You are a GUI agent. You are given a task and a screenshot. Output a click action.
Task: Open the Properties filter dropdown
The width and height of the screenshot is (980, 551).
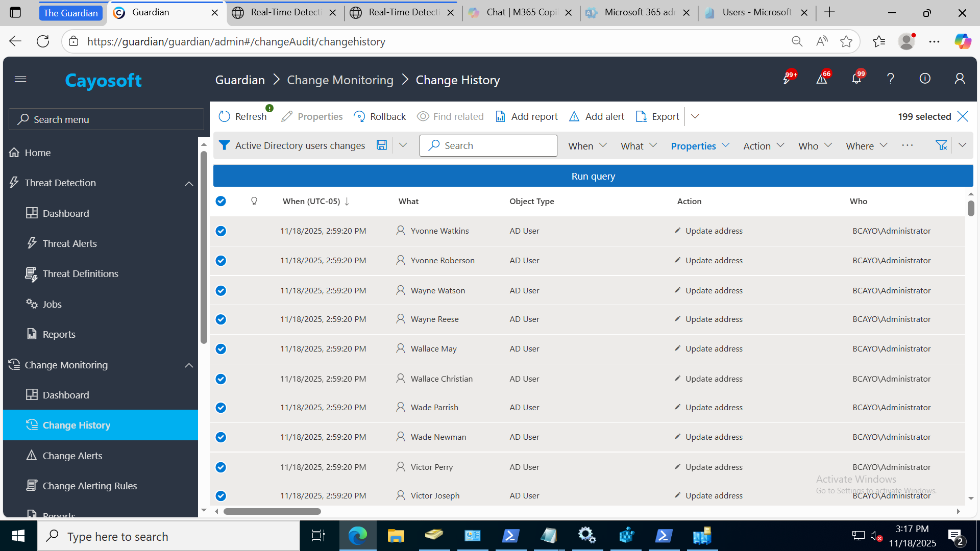coord(700,146)
